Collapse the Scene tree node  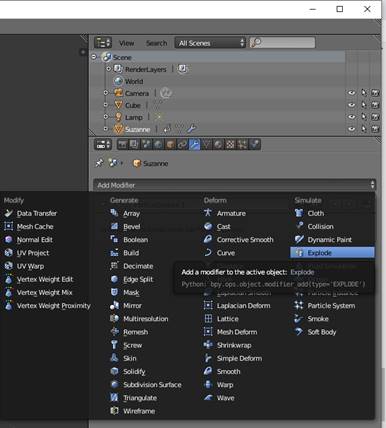(x=94, y=57)
